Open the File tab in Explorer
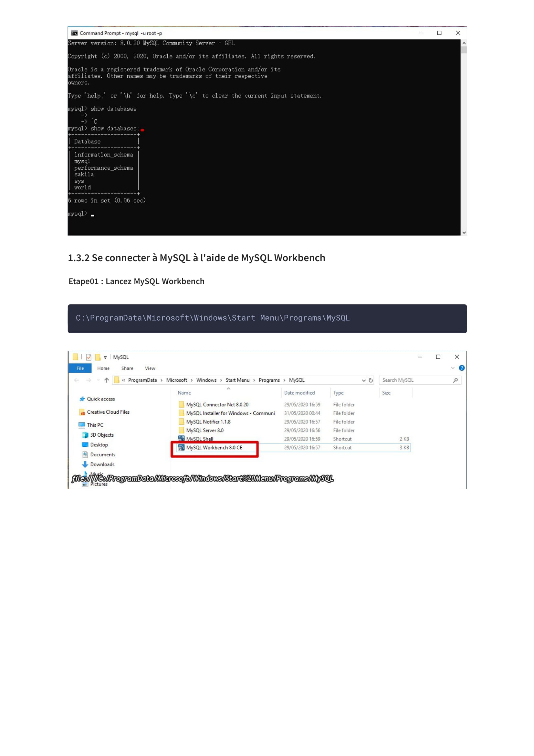Viewport: 534px width, 756px height. (80, 368)
